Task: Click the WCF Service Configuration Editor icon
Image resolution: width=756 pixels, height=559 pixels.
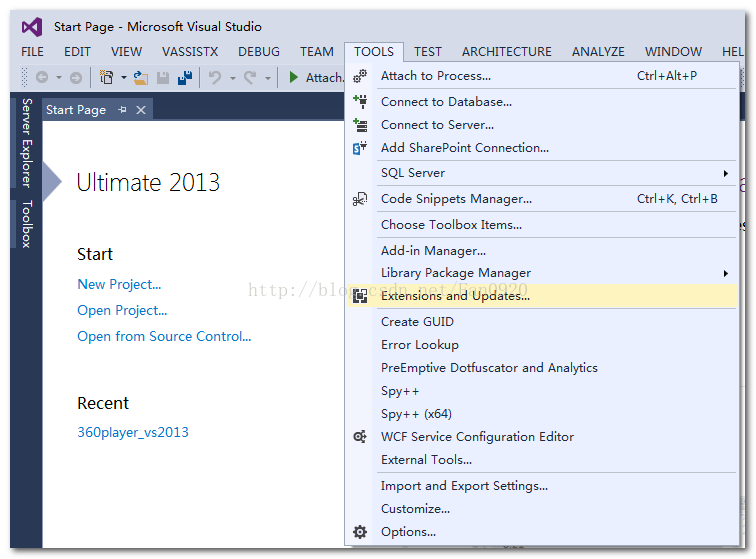Action: (x=360, y=437)
